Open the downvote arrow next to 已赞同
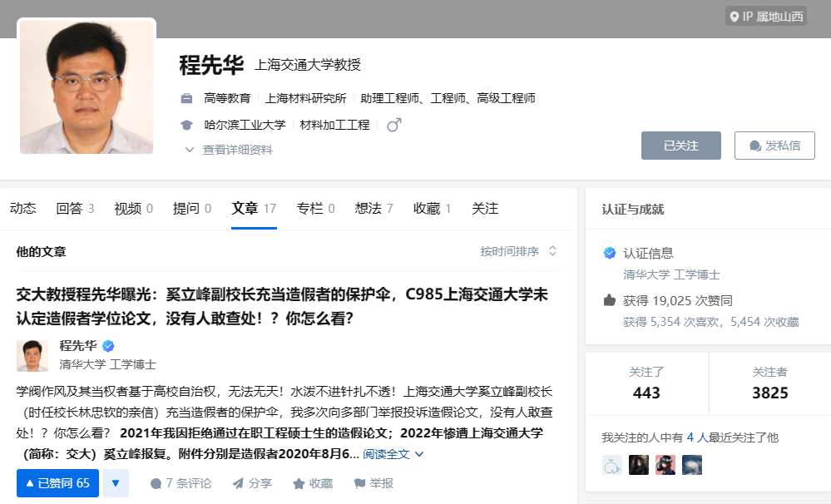 (114, 482)
